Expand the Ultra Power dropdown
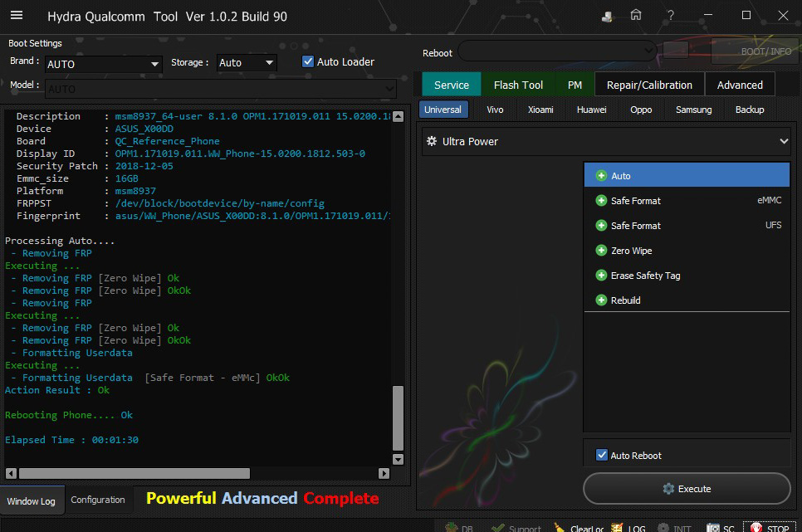802x532 pixels. coord(783,142)
